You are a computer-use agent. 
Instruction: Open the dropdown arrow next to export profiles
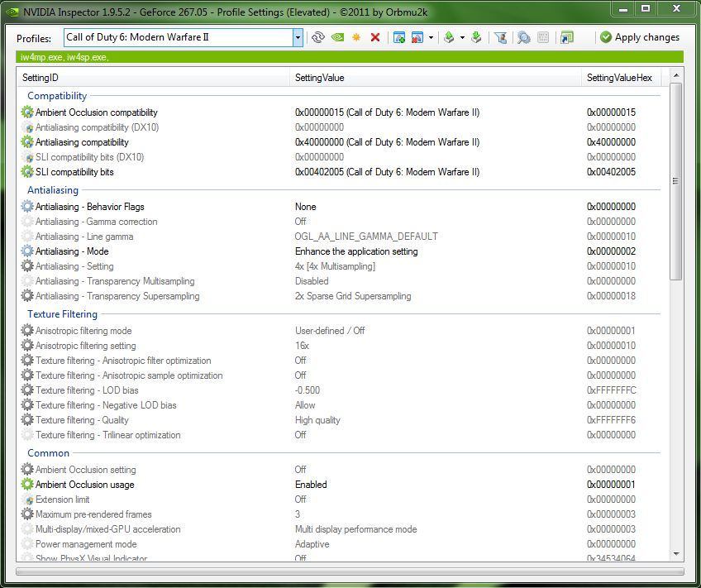pyautogui.click(x=462, y=37)
